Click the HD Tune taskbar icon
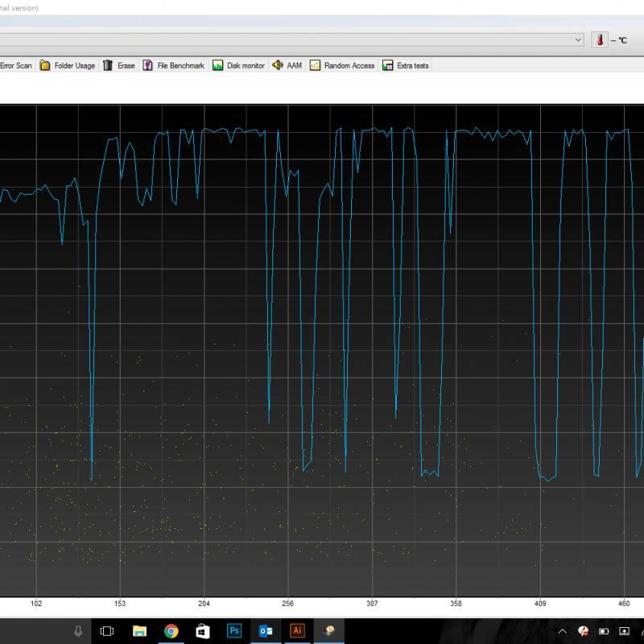This screenshot has width=644, height=644. 328,631
